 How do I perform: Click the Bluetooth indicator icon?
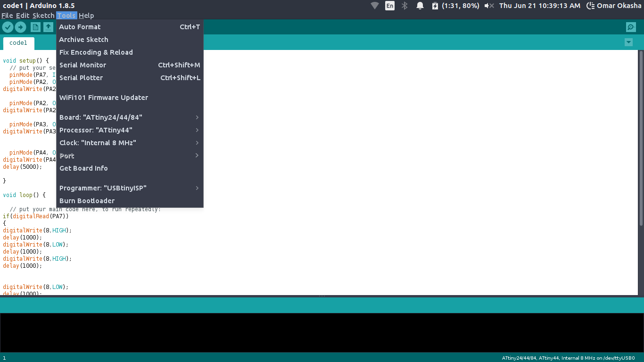(x=405, y=6)
